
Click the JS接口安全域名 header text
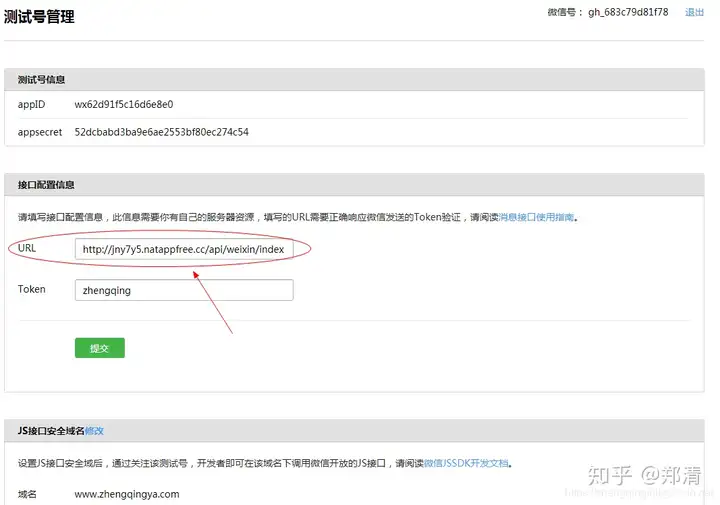pyautogui.click(x=51, y=431)
